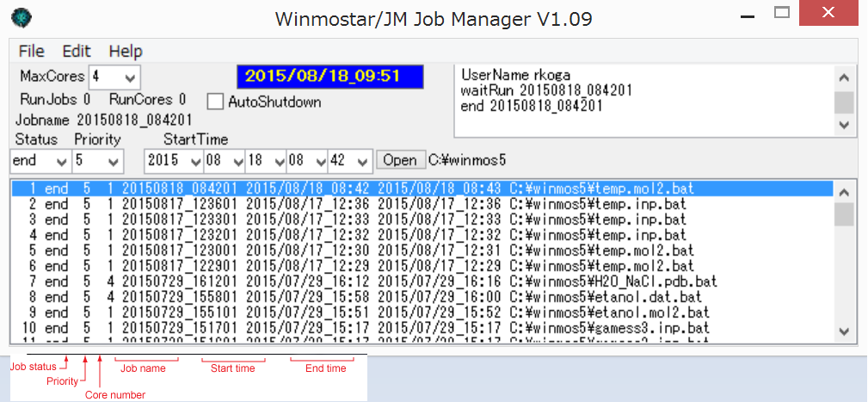Click the Open button
868x402 pixels.
click(x=400, y=161)
